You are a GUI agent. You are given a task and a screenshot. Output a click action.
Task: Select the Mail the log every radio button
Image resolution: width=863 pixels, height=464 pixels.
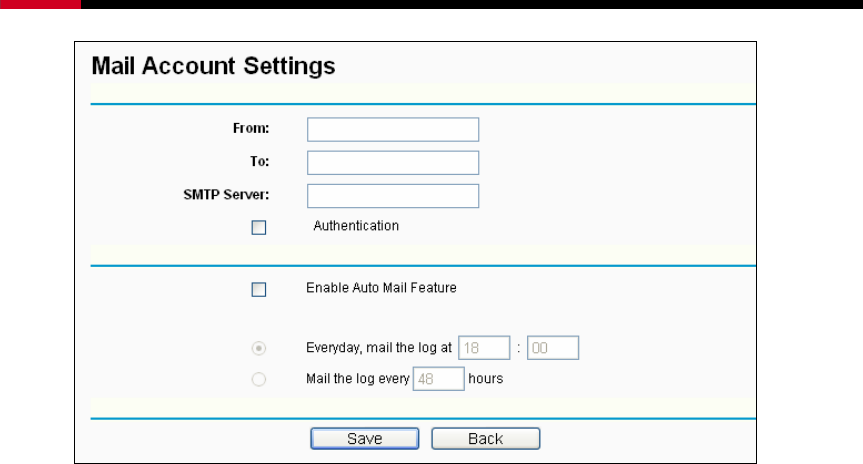[x=259, y=379]
